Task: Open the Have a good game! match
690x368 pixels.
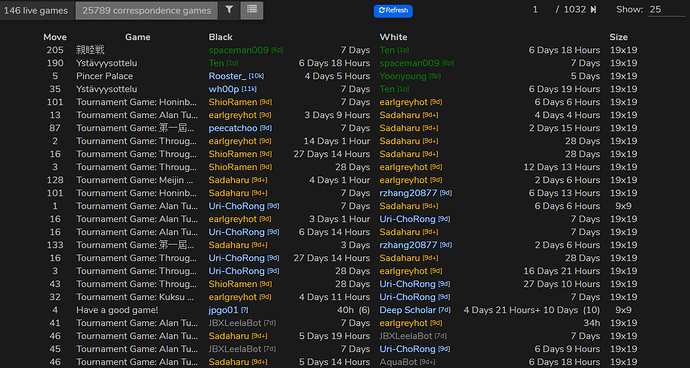Action: 117,310
